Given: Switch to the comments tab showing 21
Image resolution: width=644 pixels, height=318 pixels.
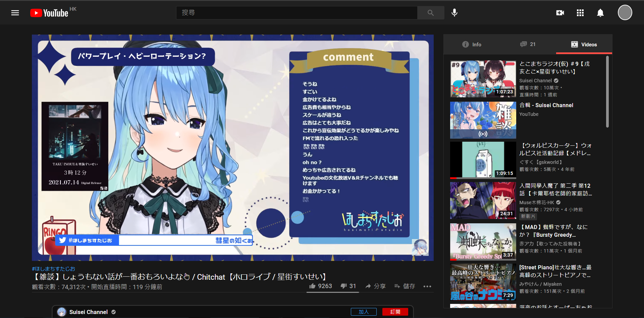Looking at the screenshot, I should [528, 44].
